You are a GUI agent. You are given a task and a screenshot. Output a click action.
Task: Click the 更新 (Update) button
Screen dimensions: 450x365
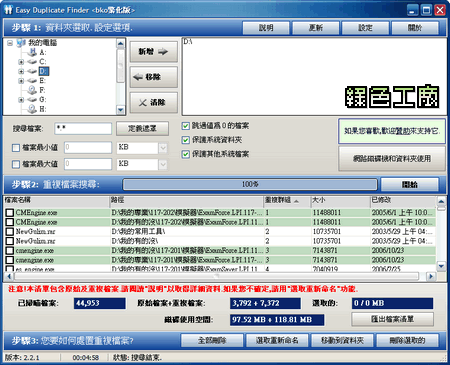pyautogui.click(x=315, y=28)
